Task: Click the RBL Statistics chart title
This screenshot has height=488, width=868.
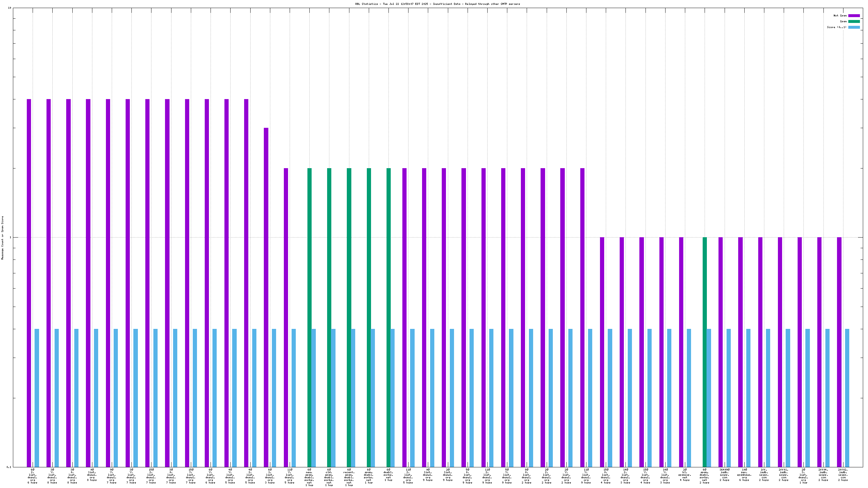Action: (x=437, y=4)
